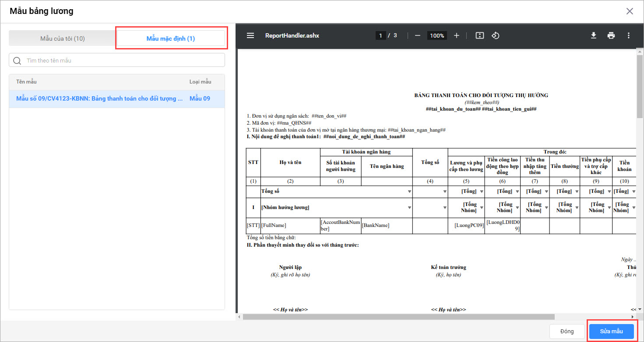
Task: Click the horizontal scrollbar right arrow
Action: (x=633, y=317)
